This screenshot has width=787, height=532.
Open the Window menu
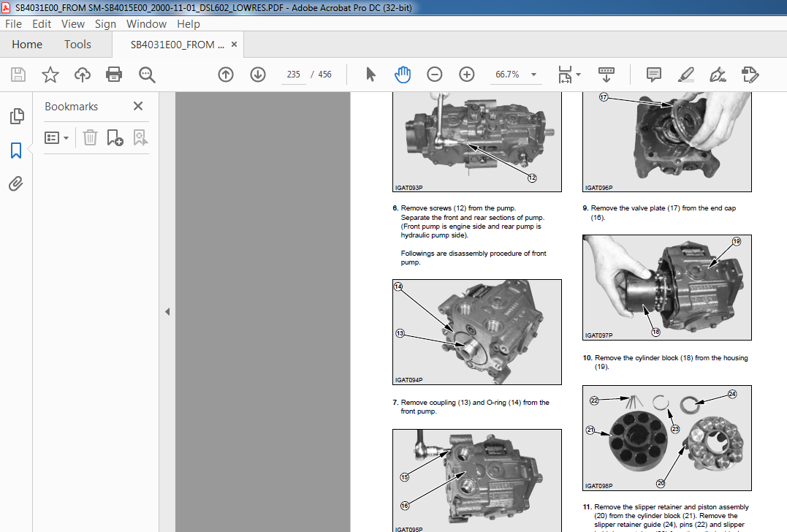146,24
